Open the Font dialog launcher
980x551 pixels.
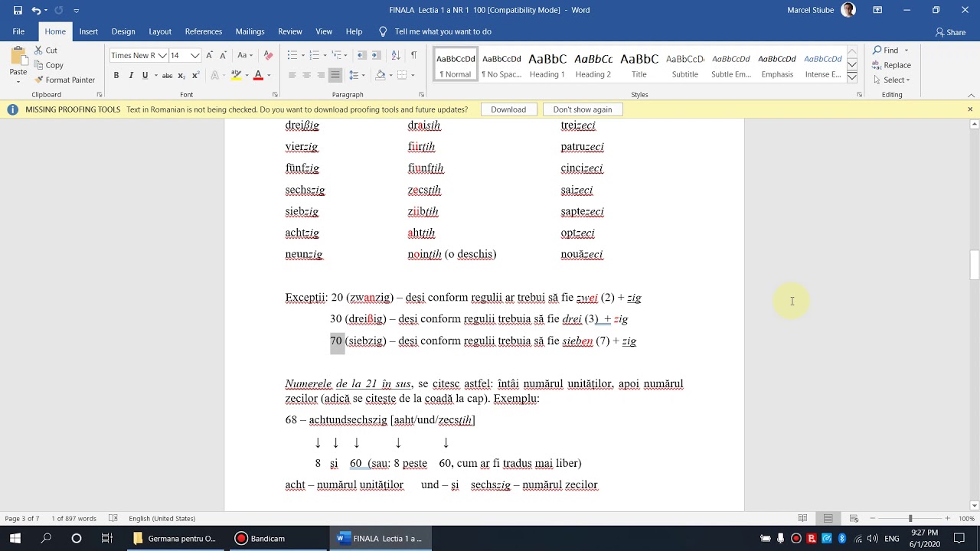[275, 95]
